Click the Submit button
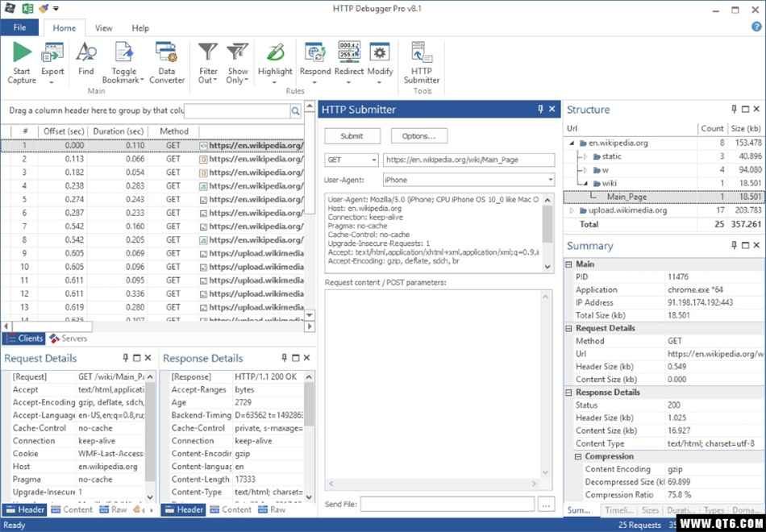The width and height of the screenshot is (766, 532). (x=352, y=136)
